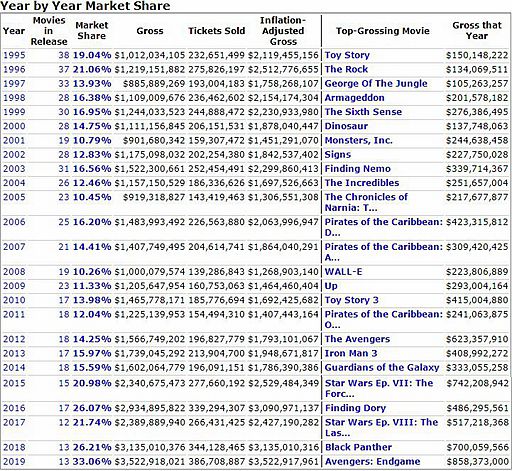Click the 2005 year link
Viewport: 512px width, 471px height.
pos(14,197)
